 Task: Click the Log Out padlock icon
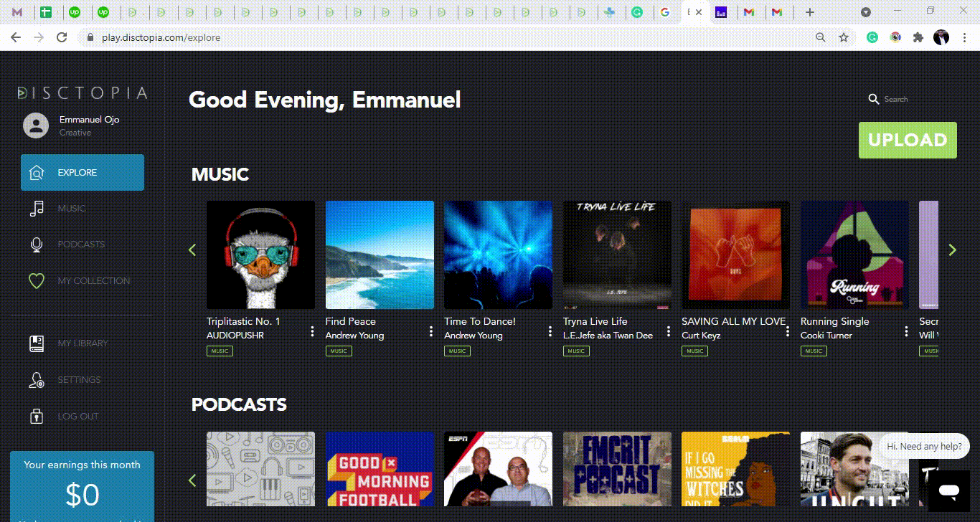[x=37, y=417]
